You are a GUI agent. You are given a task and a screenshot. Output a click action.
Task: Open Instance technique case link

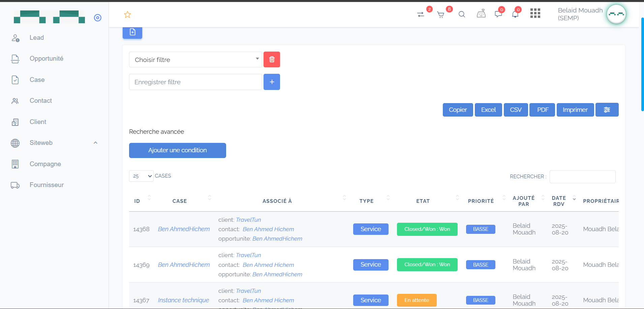coord(183,300)
